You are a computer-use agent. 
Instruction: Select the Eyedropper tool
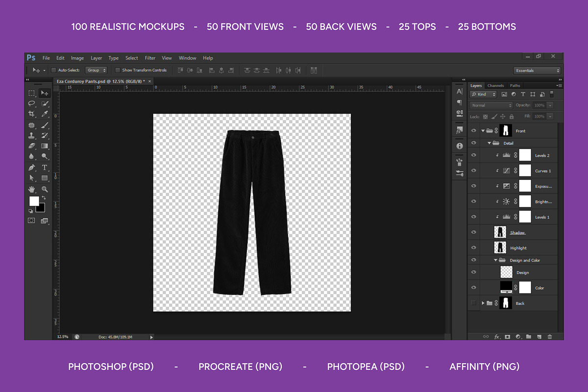45,114
